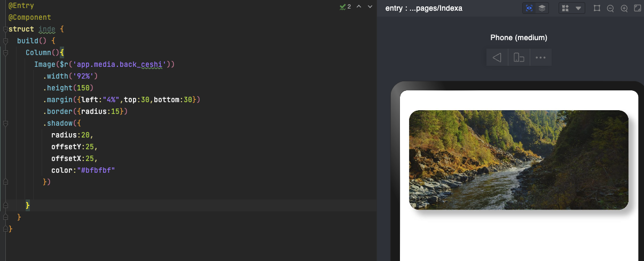Click the back triangle on the phone controls

(497, 57)
